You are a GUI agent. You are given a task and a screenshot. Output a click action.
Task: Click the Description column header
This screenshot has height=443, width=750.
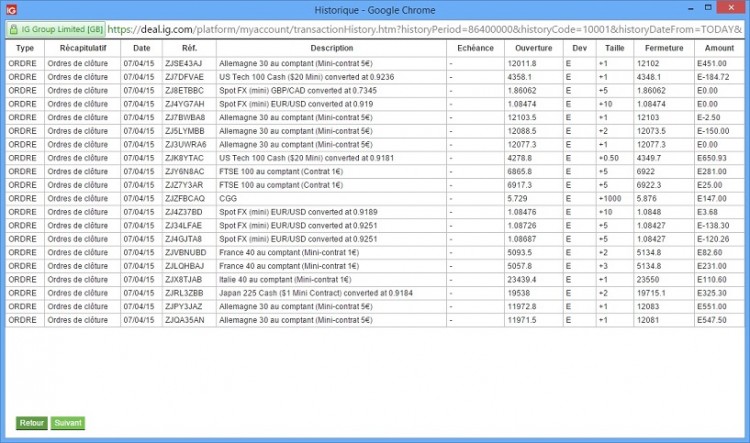[x=331, y=48]
